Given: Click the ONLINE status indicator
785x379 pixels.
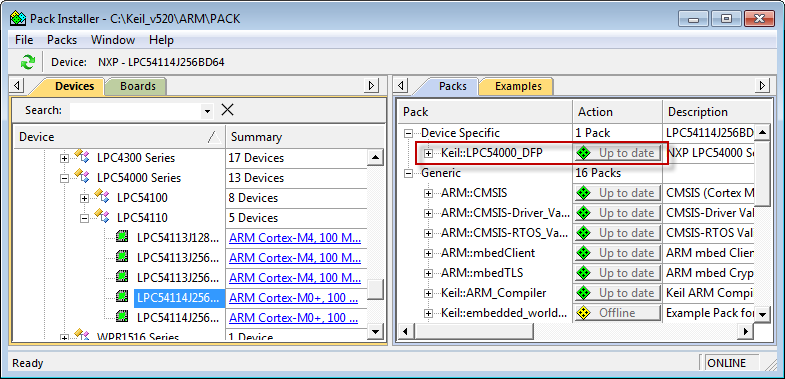Looking at the screenshot, I should pyautogui.click(x=732, y=363).
